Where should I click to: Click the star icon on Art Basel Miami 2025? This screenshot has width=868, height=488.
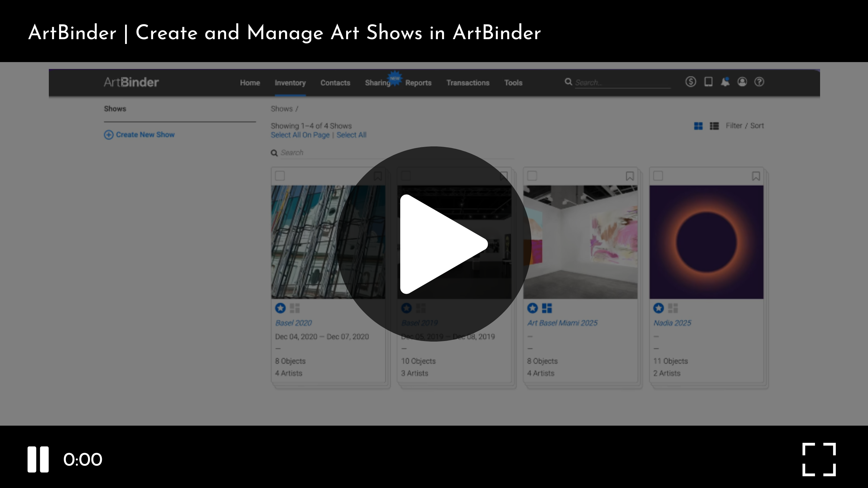[532, 308]
